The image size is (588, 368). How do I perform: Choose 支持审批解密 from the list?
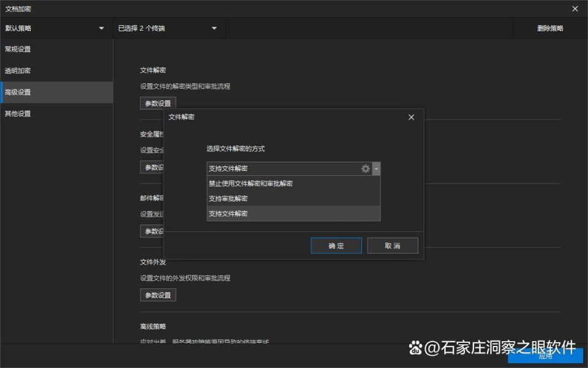(x=293, y=198)
